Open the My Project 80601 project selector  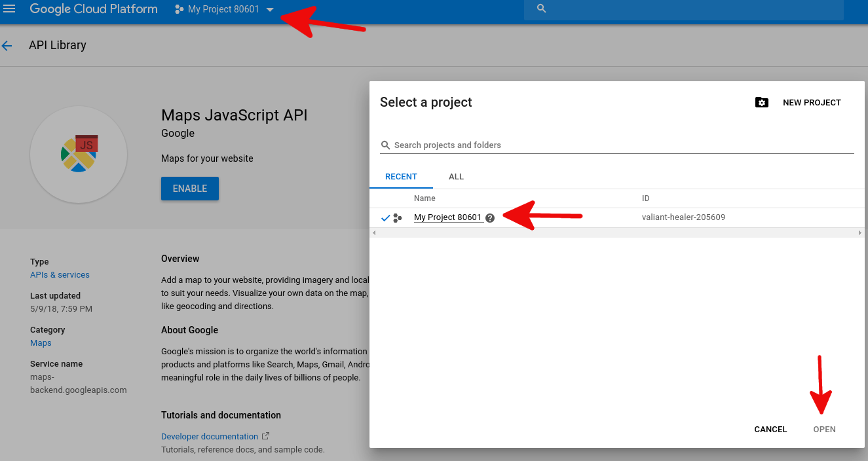[224, 10]
